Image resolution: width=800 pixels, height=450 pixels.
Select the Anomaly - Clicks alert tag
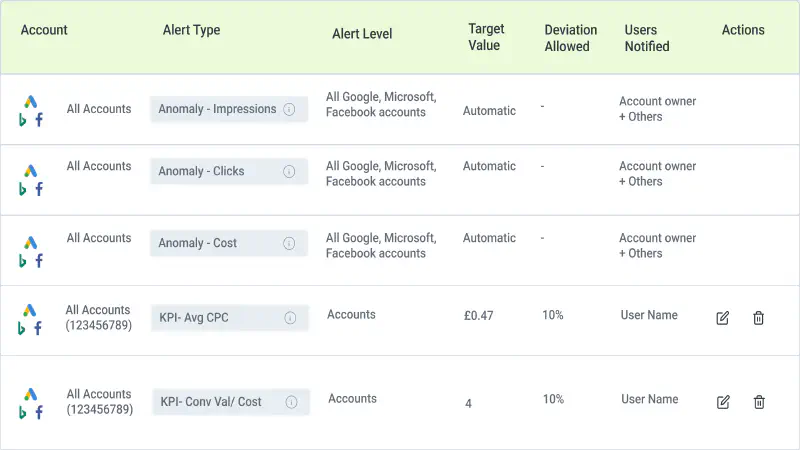click(229, 171)
